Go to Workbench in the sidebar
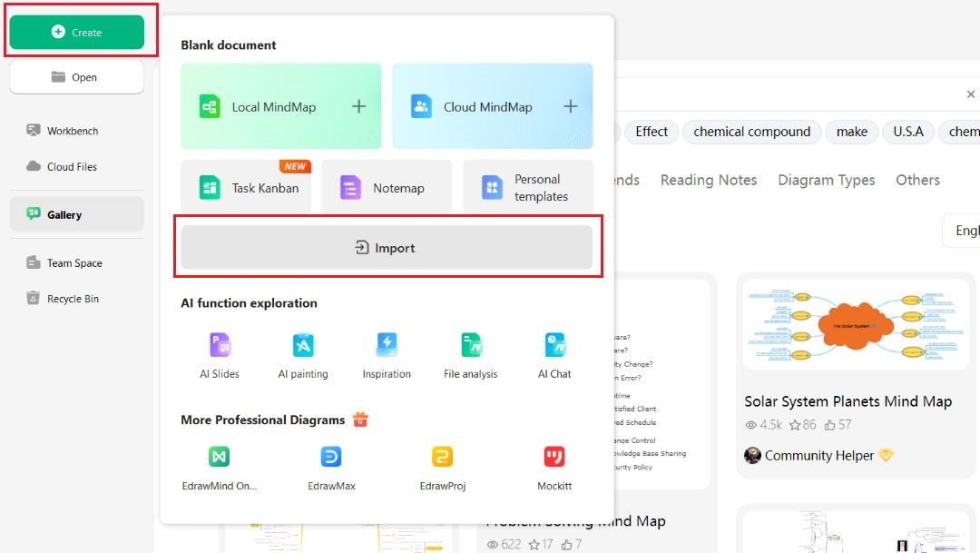Image resolution: width=980 pixels, height=553 pixels. pyautogui.click(x=73, y=131)
